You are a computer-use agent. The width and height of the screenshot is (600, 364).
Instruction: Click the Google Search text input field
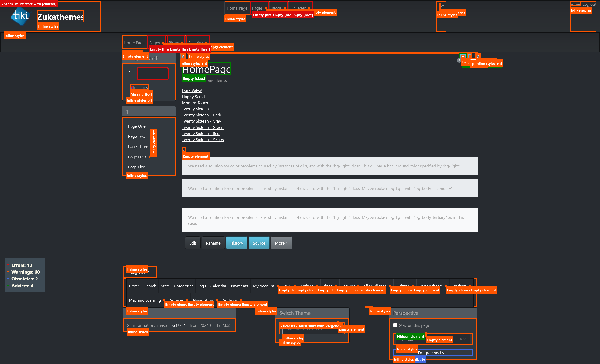pyautogui.click(x=152, y=74)
